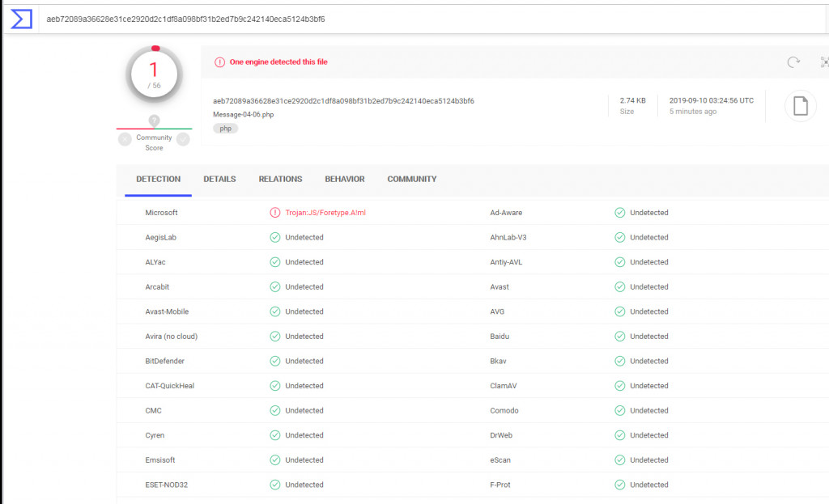Click the community score question mark icon
The image size is (829, 504).
(154, 121)
